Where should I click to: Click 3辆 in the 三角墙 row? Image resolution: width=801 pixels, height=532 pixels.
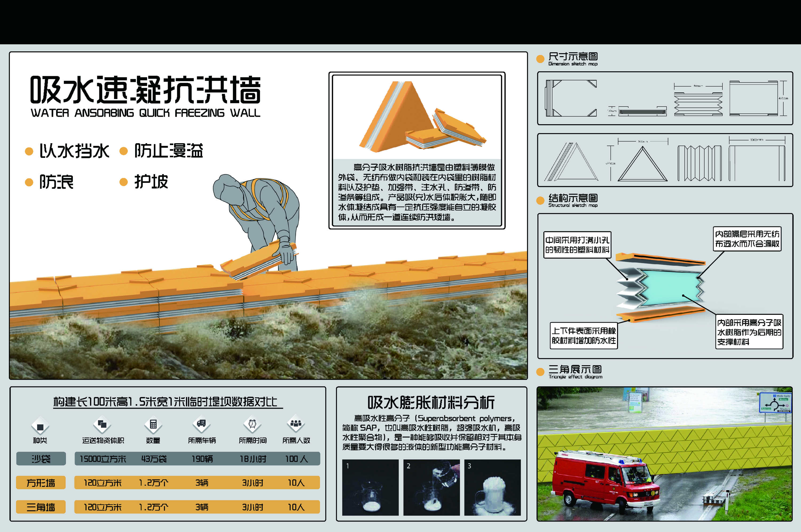click(x=202, y=507)
